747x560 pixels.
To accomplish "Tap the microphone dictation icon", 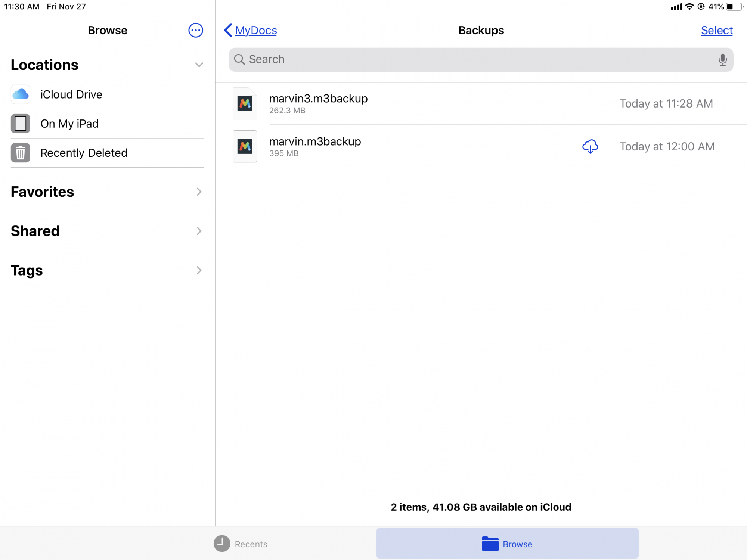I will point(722,60).
